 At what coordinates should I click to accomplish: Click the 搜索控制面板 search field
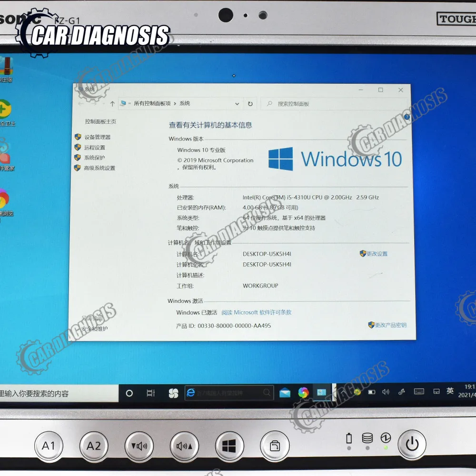333,104
